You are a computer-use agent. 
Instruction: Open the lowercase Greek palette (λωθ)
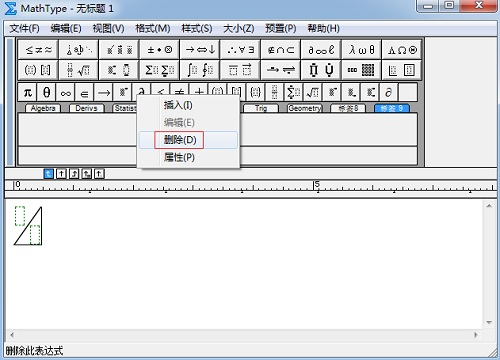[361, 50]
